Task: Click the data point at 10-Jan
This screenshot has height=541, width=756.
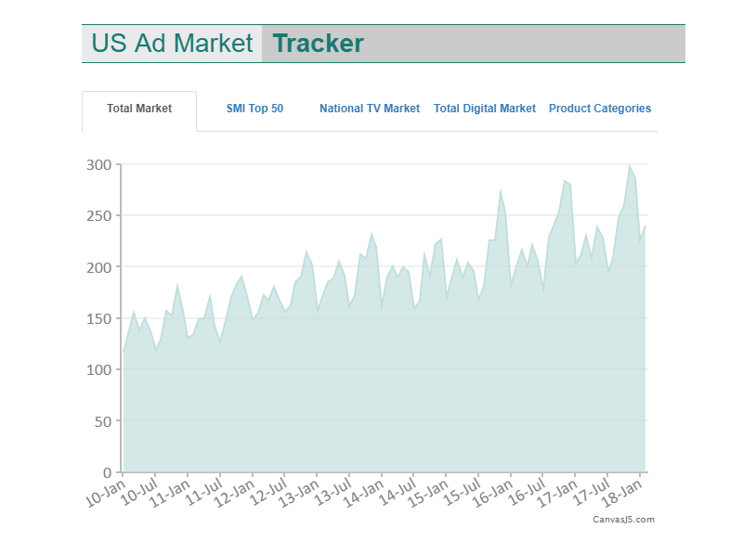Action: (x=122, y=353)
